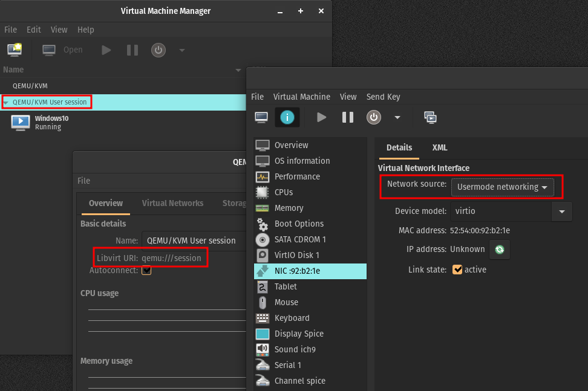This screenshot has width=588, height=391.
Task: Select Mouse input device
Action: tap(310, 302)
